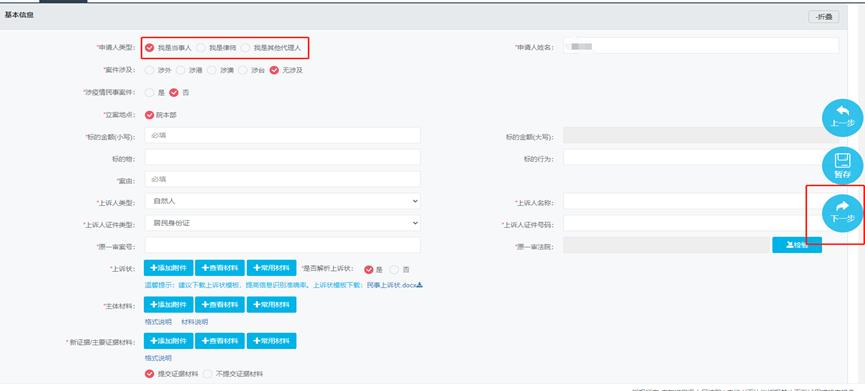The height and width of the screenshot is (391, 865).
Task: Click the 标的金额(小写) input field
Action: click(x=282, y=135)
